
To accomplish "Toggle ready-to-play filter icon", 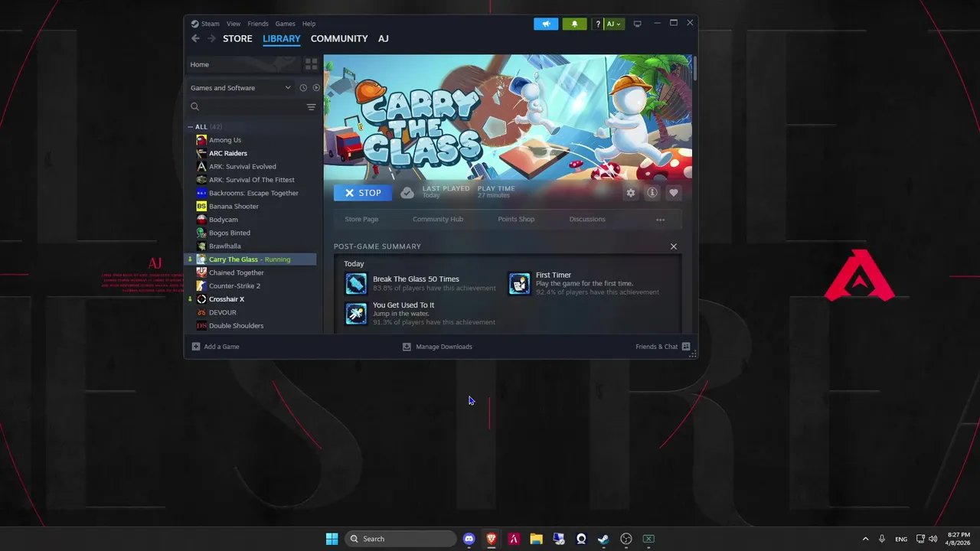I will 316,87.
